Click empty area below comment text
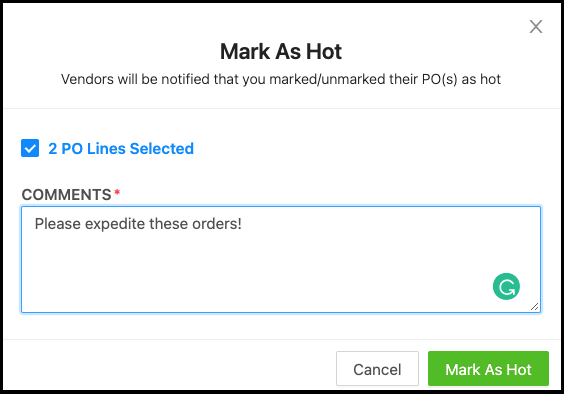564x394 pixels. 252,273
